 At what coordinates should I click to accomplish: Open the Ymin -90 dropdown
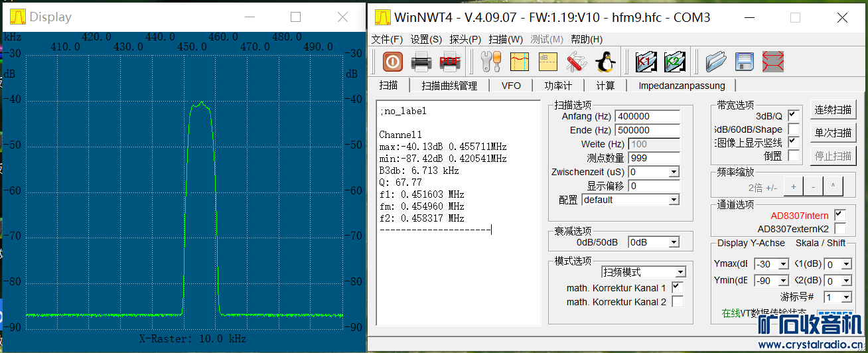783,281
